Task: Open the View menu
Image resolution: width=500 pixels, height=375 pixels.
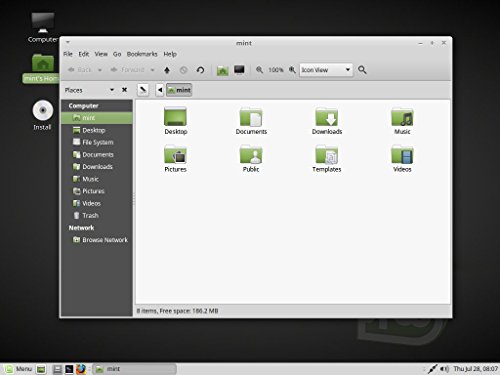Action: (101, 54)
